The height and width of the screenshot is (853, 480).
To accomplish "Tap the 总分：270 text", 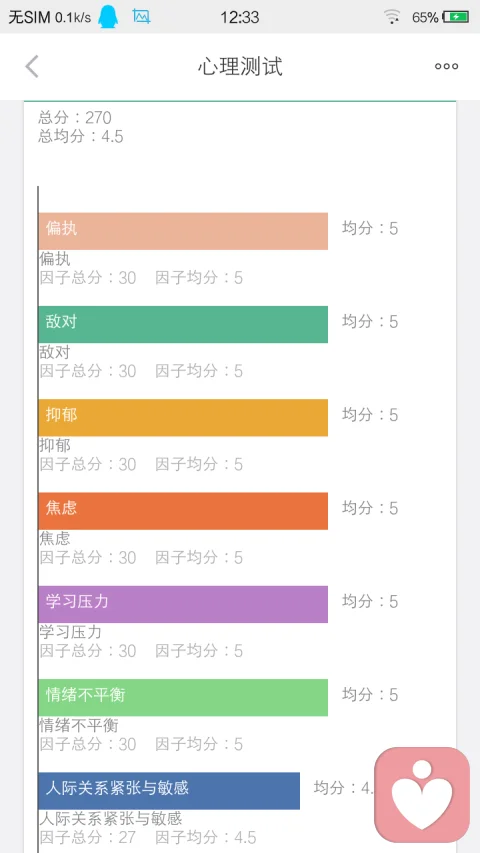I will pos(75,118).
